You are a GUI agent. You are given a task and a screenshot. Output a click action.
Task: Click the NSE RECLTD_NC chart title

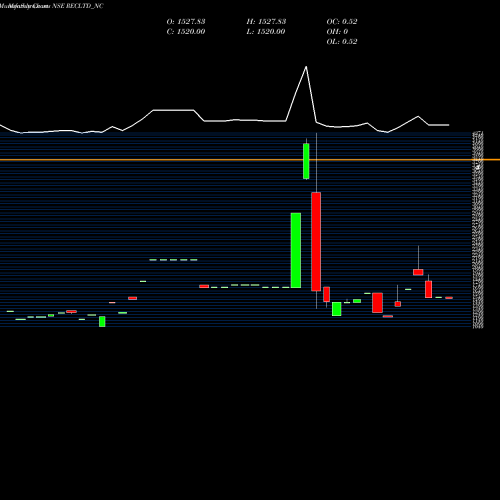point(78,6)
